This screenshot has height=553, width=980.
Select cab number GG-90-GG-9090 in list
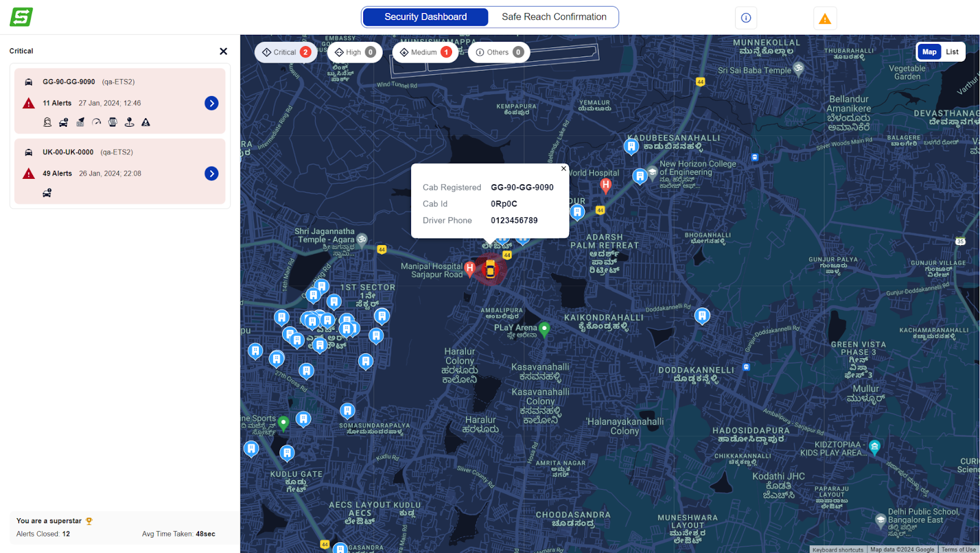point(69,82)
